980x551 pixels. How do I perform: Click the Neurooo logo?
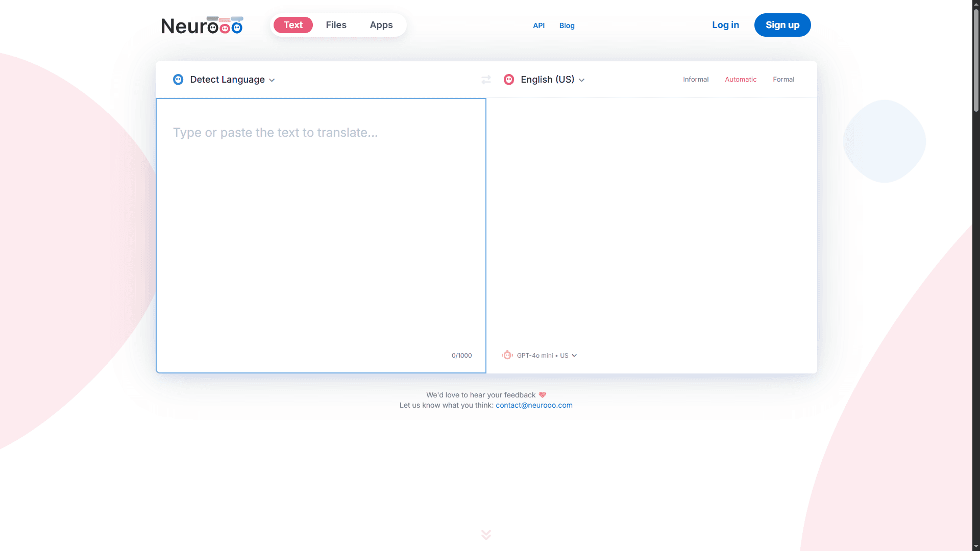[x=202, y=24]
